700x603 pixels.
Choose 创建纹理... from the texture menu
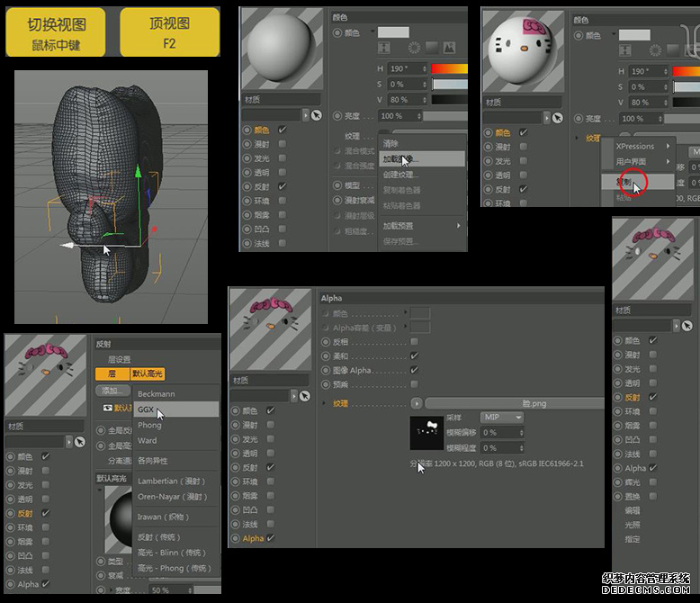(x=421, y=175)
